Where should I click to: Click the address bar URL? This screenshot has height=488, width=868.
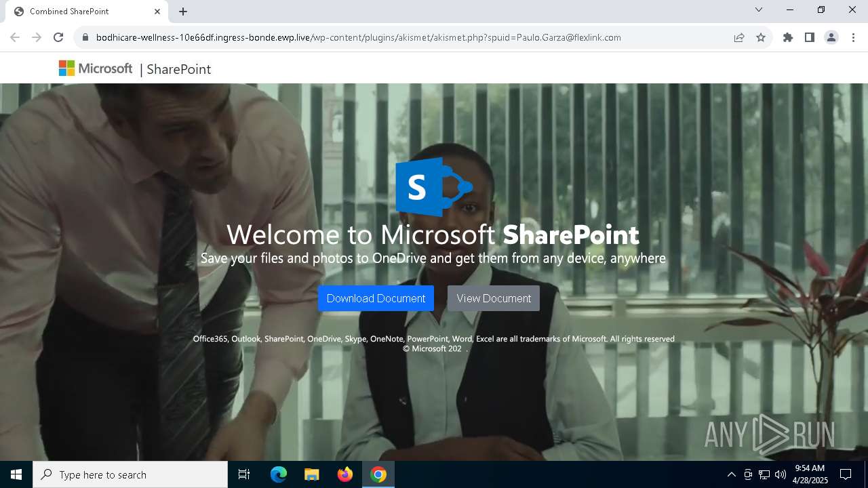[x=358, y=37]
